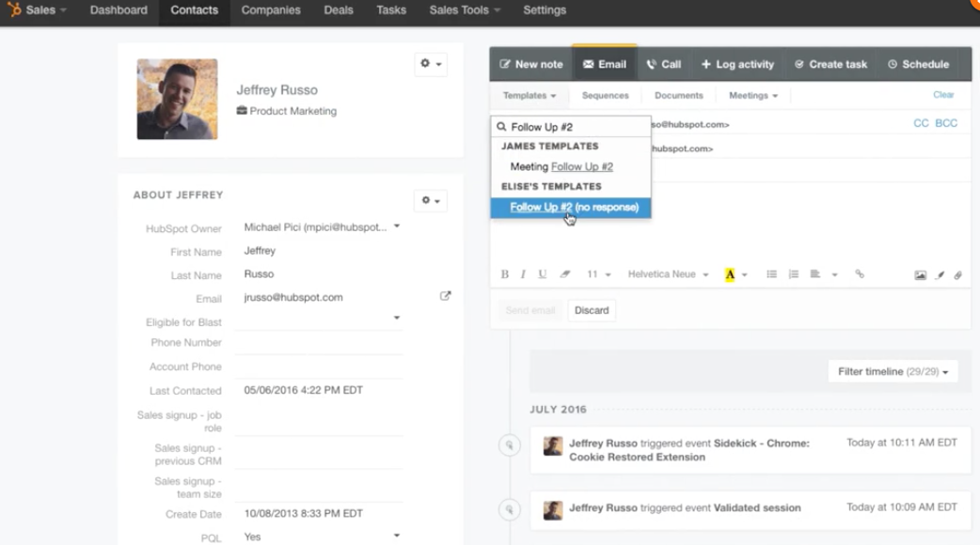The height and width of the screenshot is (545, 980).
Task: Click the search magnifier icon in the template search
Action: tap(501, 127)
